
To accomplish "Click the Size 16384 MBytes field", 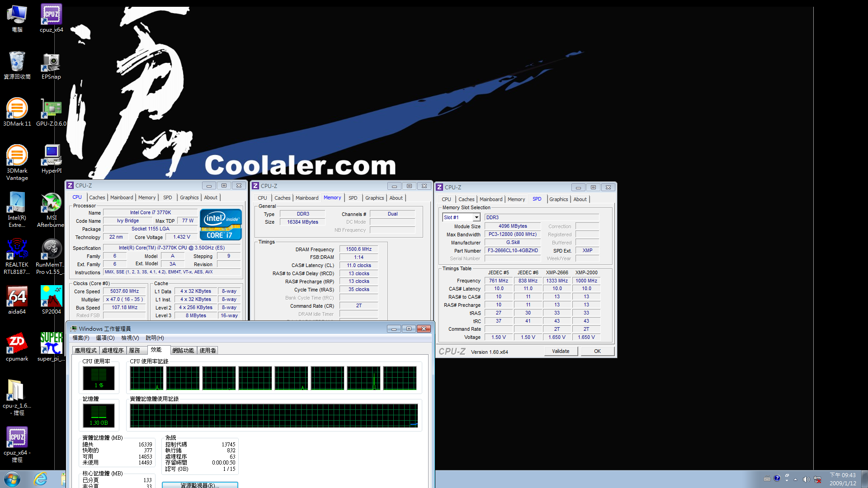I will click(302, 222).
